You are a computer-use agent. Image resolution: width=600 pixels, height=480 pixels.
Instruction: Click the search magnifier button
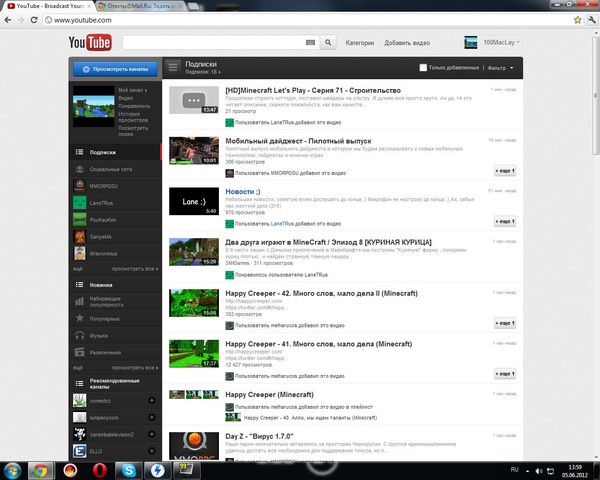[x=328, y=42]
